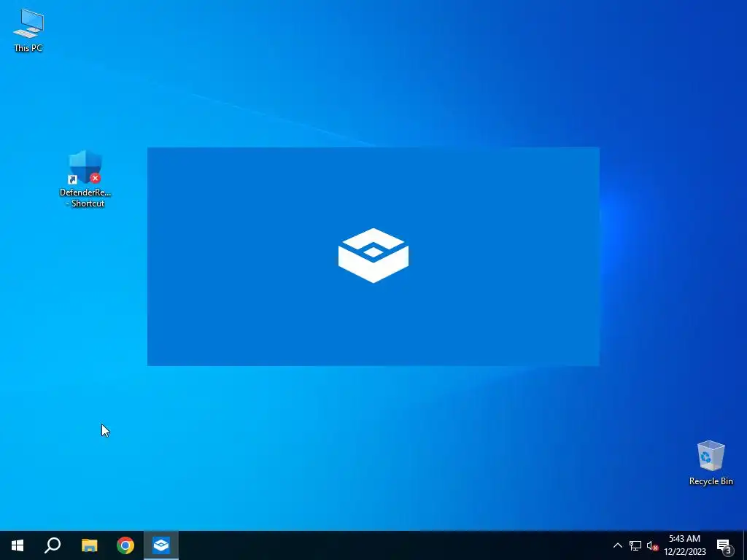The height and width of the screenshot is (560, 747).
Task: Open taskbar search magnifier
Action: coord(53,545)
